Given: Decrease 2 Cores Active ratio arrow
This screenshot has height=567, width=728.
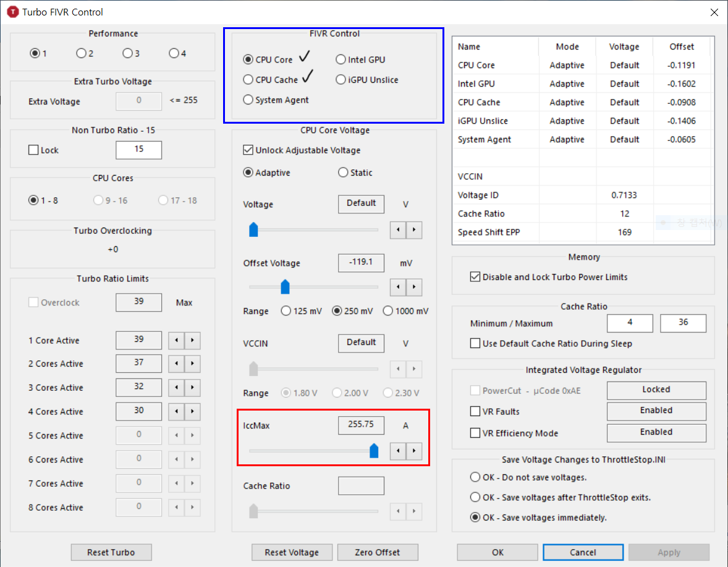Looking at the screenshot, I should [176, 364].
